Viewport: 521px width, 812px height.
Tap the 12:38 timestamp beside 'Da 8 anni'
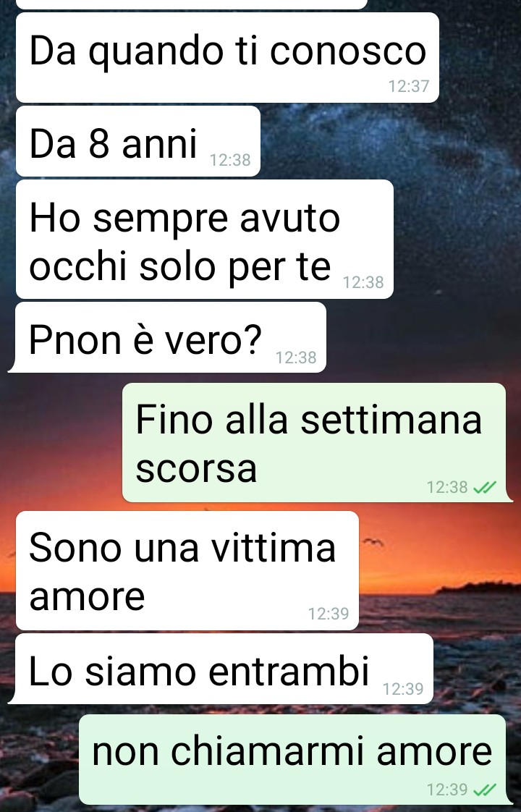(230, 160)
